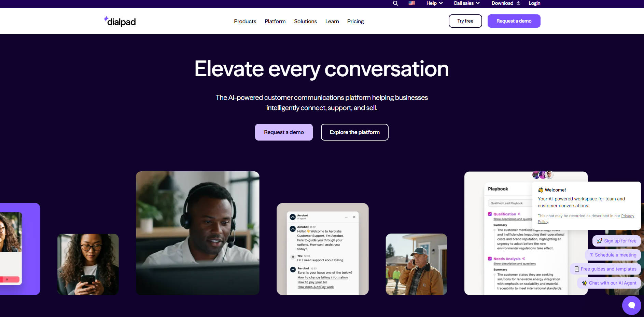644x317 pixels.
Task: Expand the Call sales dropdown
Action: [466, 3]
